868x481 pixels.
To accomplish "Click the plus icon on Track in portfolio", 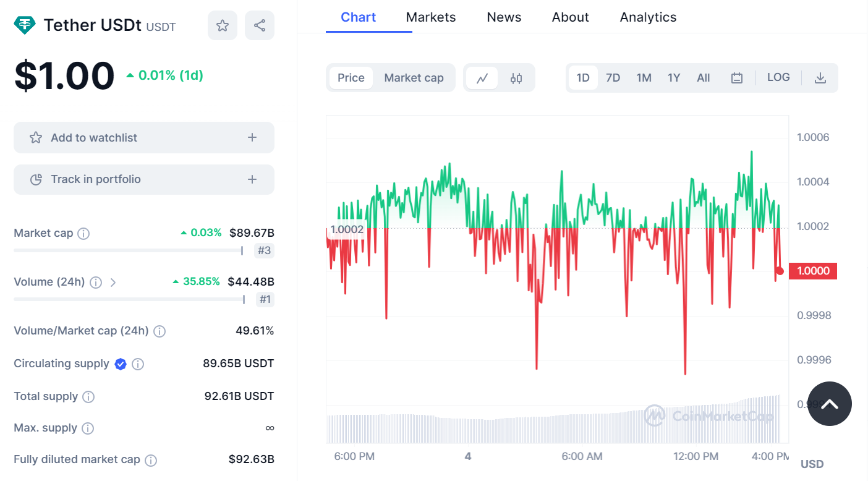I will pyautogui.click(x=252, y=179).
